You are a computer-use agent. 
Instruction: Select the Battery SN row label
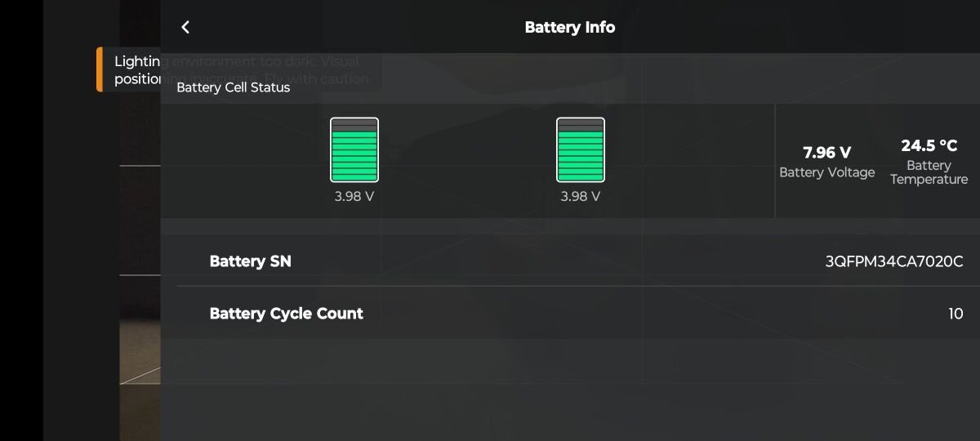pyautogui.click(x=250, y=261)
